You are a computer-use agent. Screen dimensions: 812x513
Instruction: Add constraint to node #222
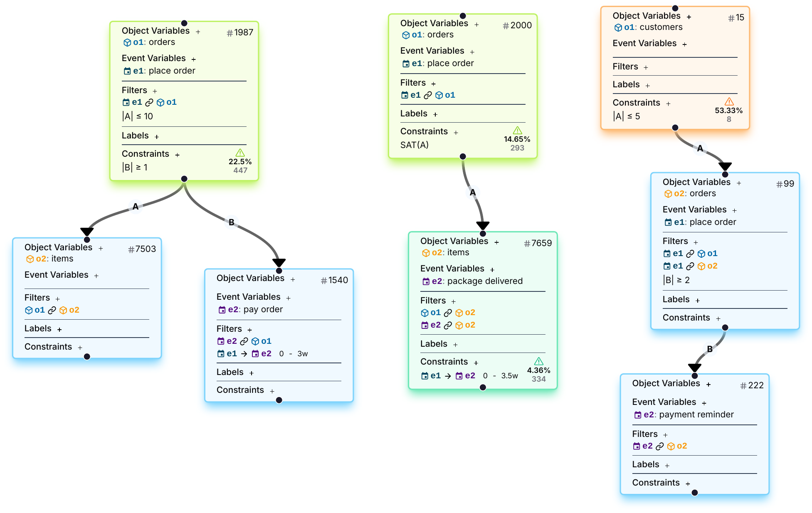(688, 483)
